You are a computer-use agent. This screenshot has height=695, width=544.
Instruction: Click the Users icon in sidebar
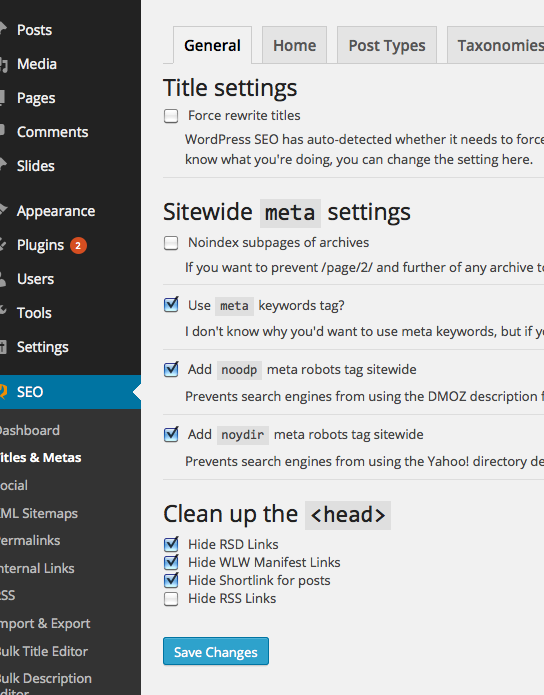3,279
